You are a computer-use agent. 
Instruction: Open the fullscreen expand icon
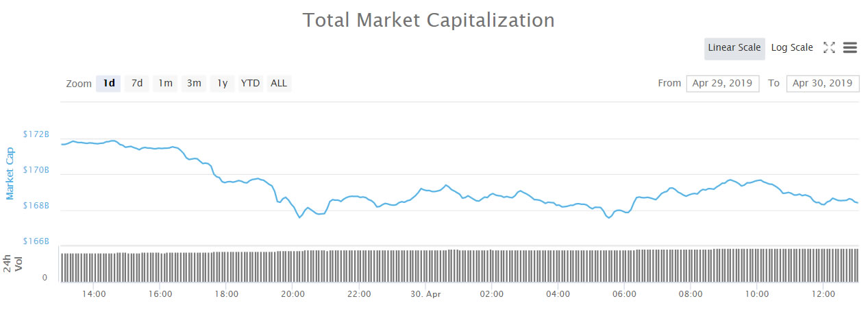click(x=829, y=47)
